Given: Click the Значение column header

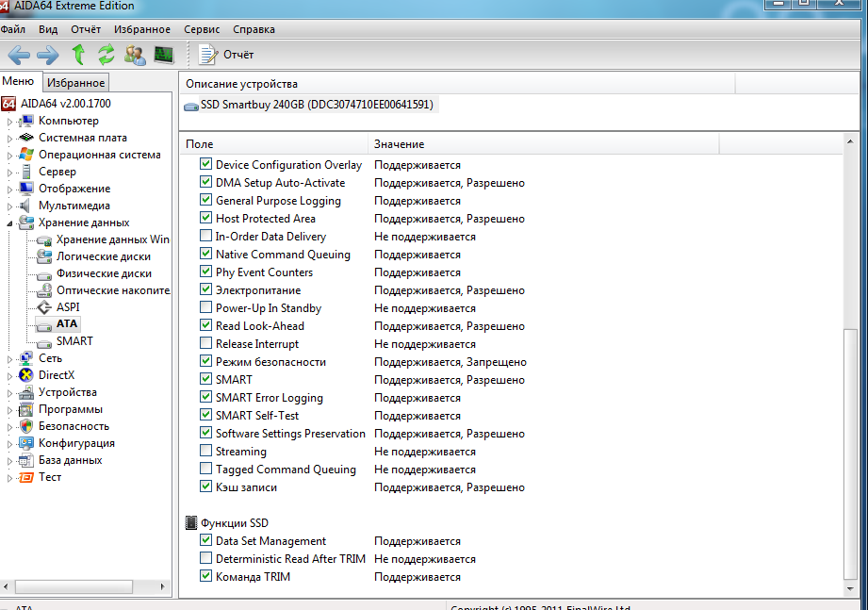Looking at the screenshot, I should click(x=544, y=144).
